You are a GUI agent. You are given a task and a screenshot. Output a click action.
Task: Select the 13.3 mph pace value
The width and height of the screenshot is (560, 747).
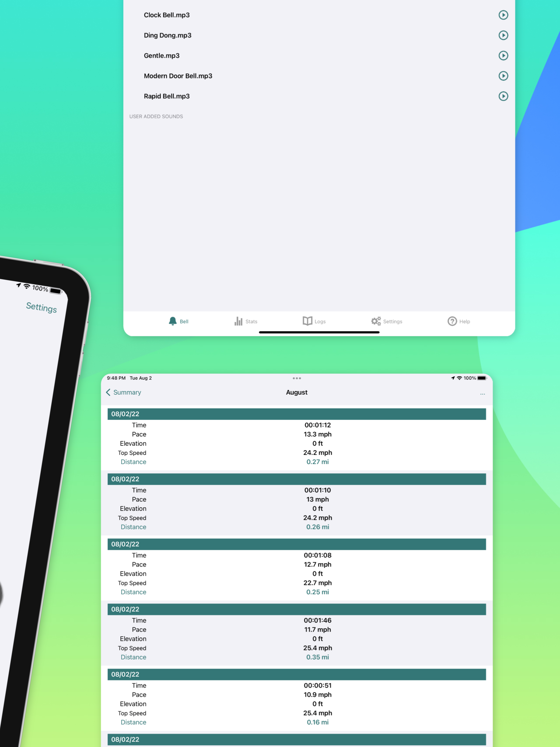tap(317, 434)
